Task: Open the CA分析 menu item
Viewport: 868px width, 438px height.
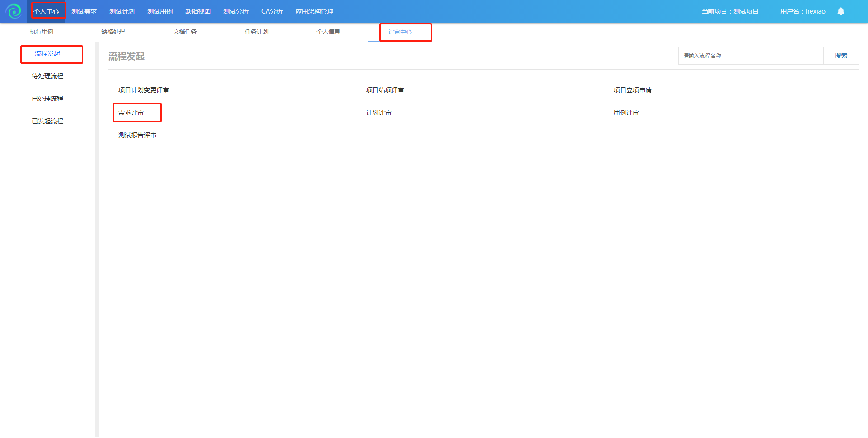Action: point(272,11)
